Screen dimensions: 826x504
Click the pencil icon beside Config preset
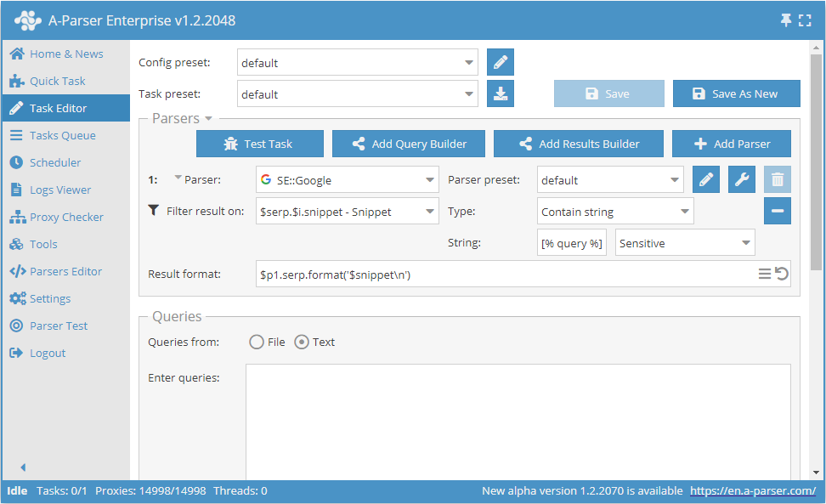tap(501, 63)
